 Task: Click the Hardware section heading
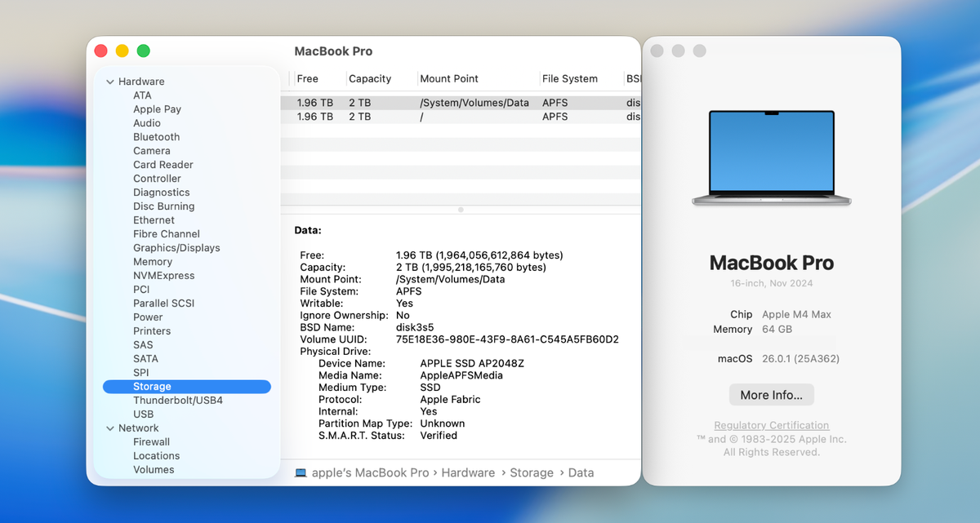coord(141,82)
